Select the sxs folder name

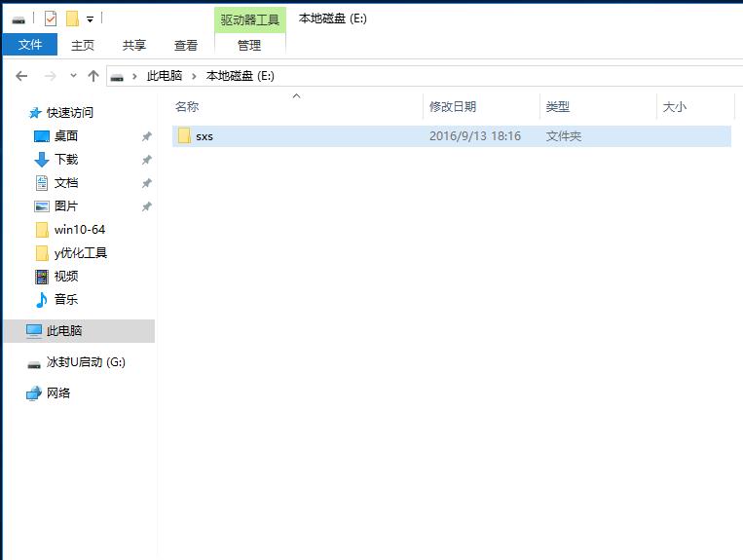(204, 136)
